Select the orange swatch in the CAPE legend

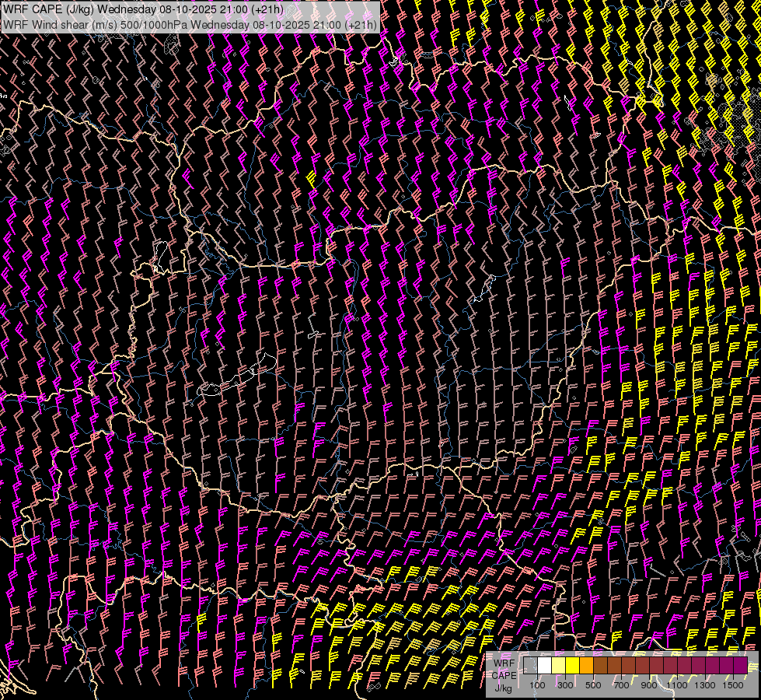click(x=586, y=666)
